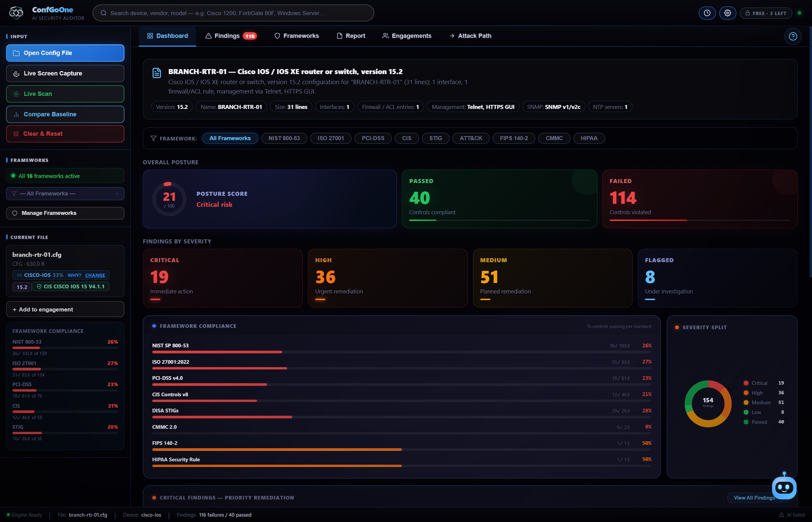812x522 pixels.
Task: Filter by PCI-DSS chip
Action: pyautogui.click(x=373, y=138)
